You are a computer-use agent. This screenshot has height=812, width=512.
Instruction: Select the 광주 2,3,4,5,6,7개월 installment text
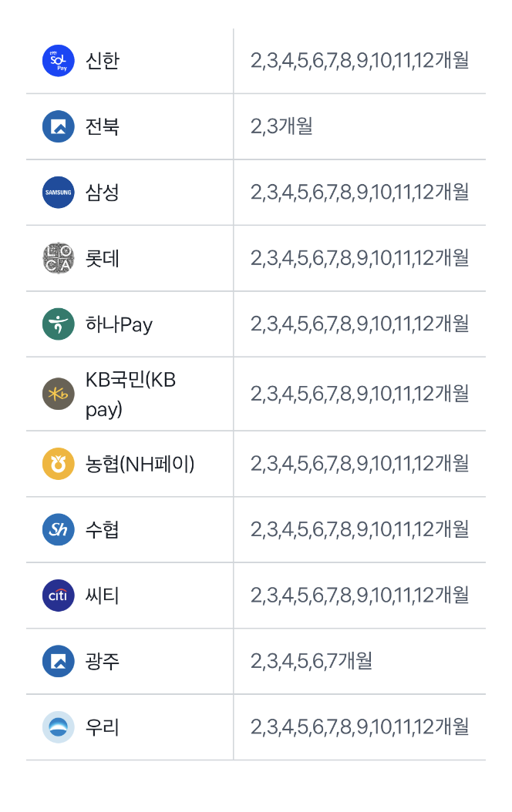[311, 661]
